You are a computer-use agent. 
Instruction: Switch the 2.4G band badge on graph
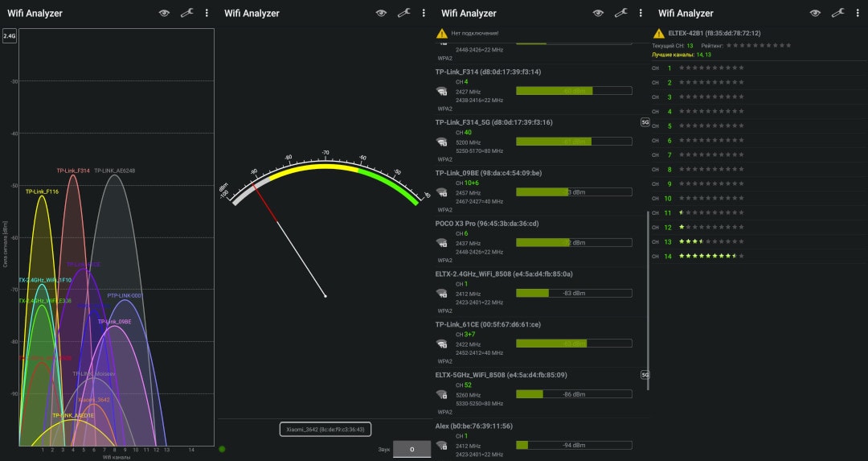(x=10, y=36)
